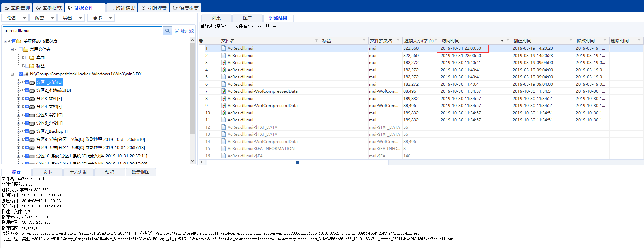This screenshot has height=248, width=644.
Task: Click the table horizontal scrollbar thumb
Action: coord(297,162)
